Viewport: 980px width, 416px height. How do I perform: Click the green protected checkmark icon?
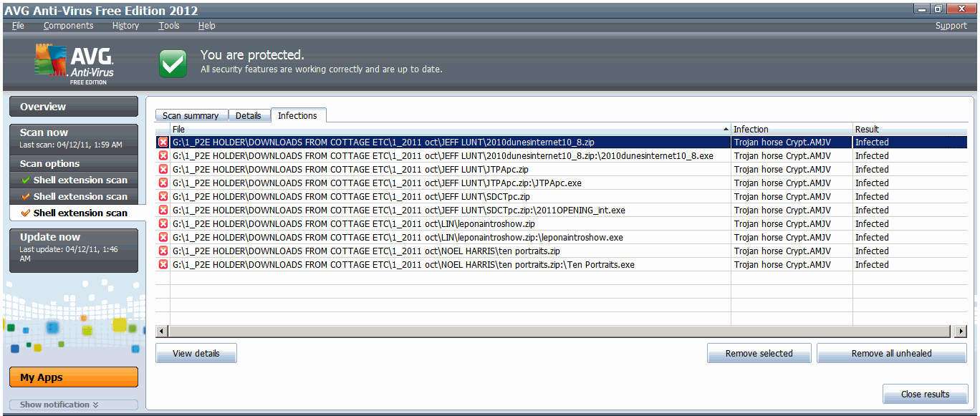coord(173,63)
